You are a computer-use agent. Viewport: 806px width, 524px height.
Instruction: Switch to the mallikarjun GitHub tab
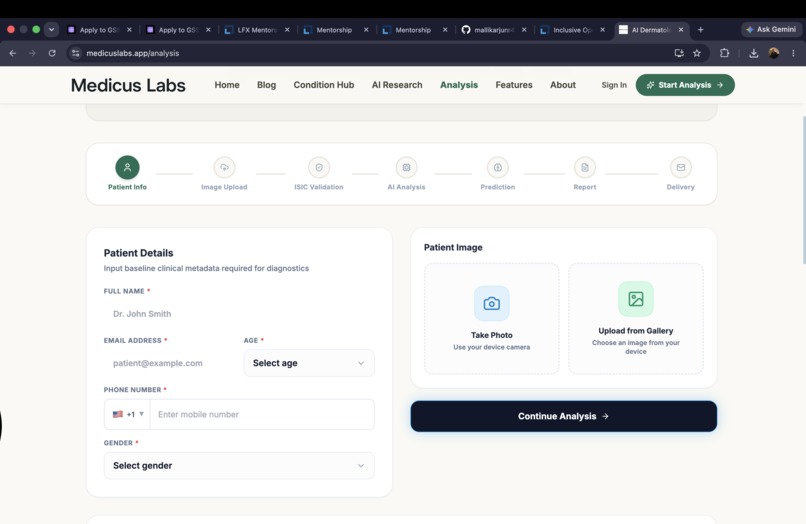(493, 30)
